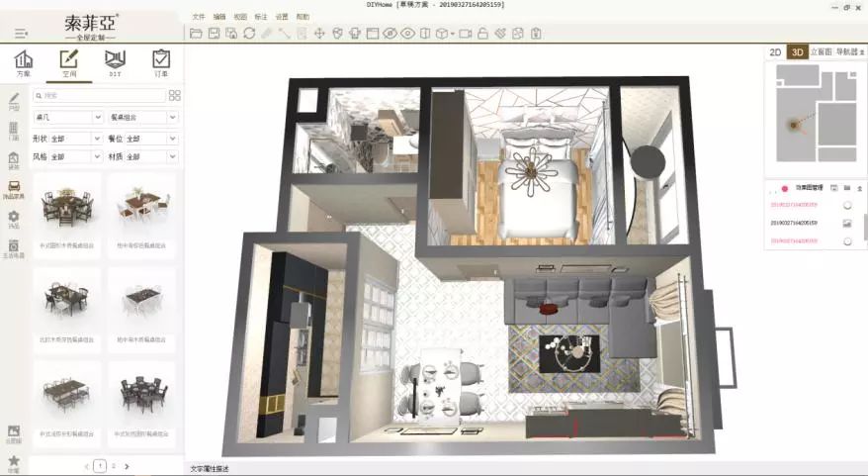Switch to the 立面图 elevation view
868x476 pixels.
tap(821, 51)
